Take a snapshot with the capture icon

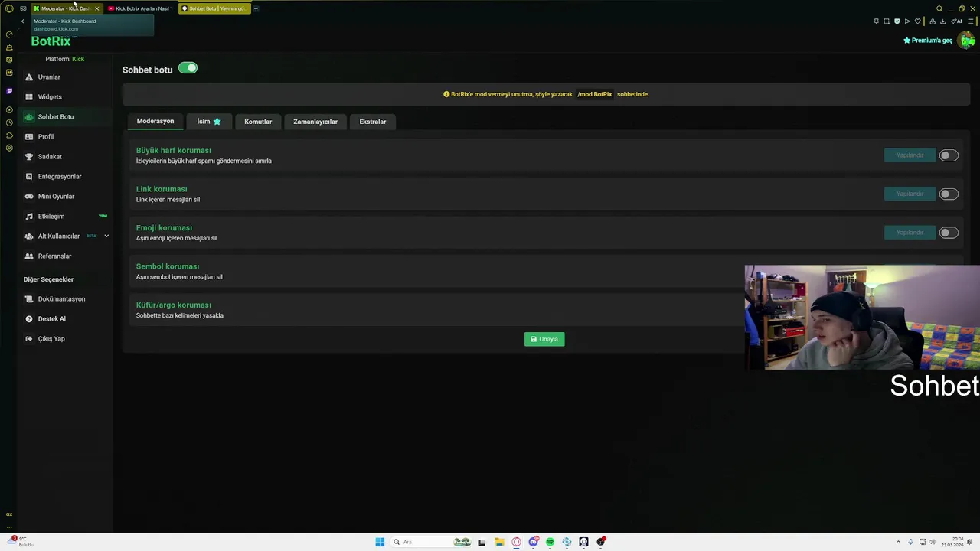[887, 21]
